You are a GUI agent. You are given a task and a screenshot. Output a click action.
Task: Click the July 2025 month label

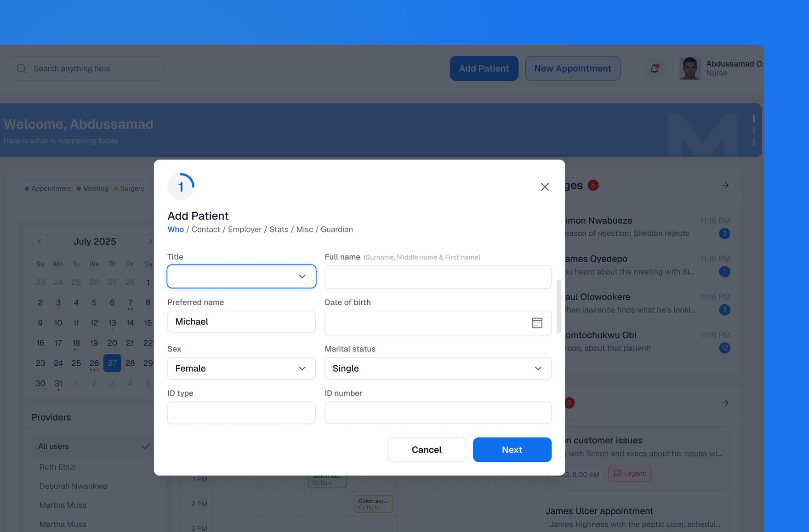pos(95,242)
